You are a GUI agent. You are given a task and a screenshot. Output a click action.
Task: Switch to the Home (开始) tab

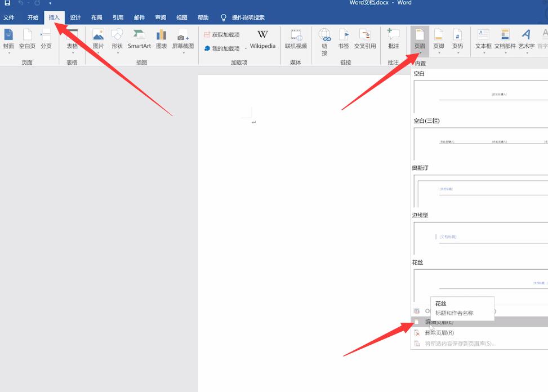[33, 17]
